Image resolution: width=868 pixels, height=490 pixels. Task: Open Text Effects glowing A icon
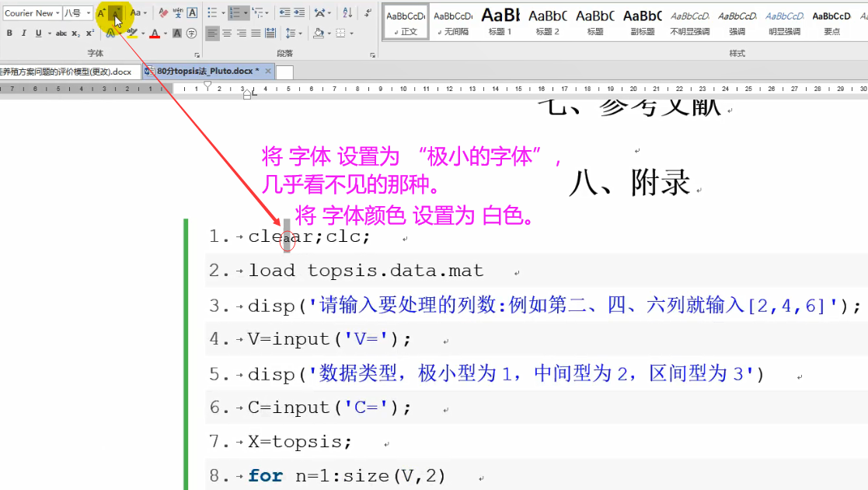110,33
